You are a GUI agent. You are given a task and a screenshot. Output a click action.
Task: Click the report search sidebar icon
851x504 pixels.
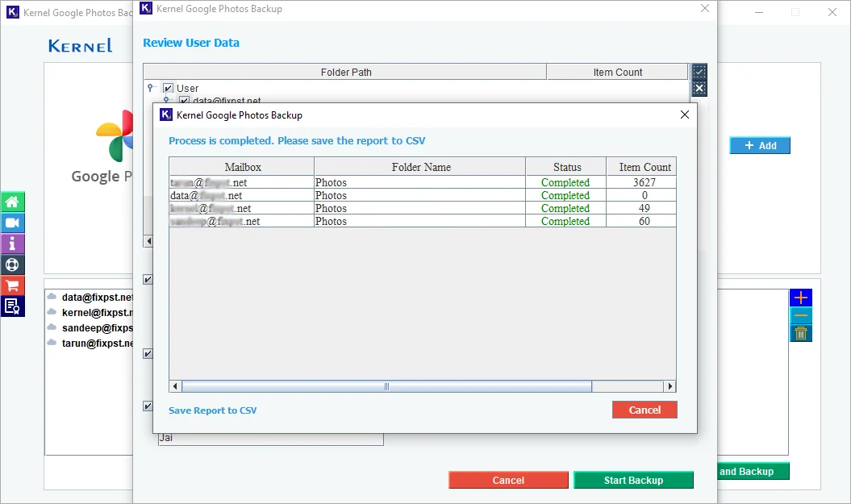click(x=12, y=306)
